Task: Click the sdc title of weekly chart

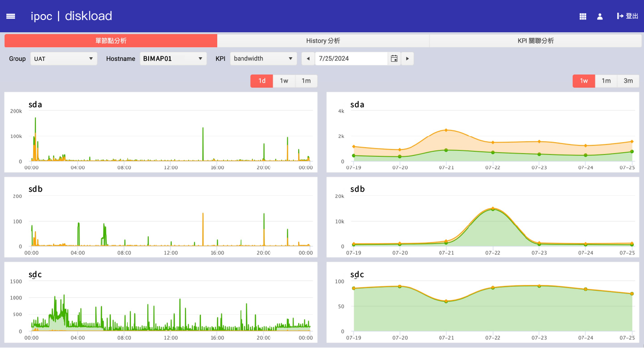Action: pyautogui.click(x=357, y=274)
